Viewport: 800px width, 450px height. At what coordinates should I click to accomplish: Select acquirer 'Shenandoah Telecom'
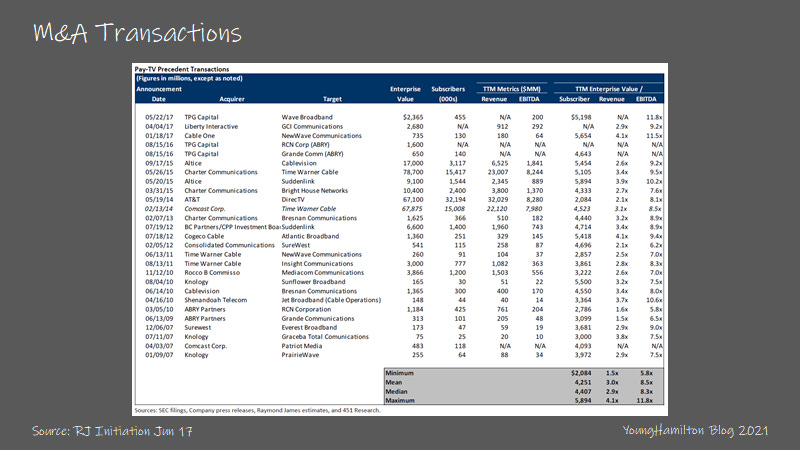216,301
